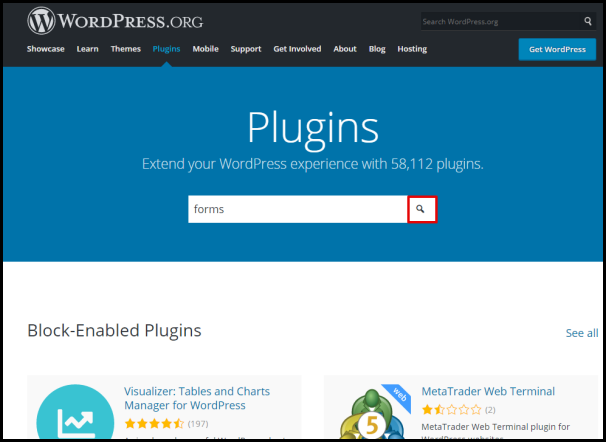Open the MetaTrader Web Terminal title link
606x442 pixels.
[x=488, y=391]
